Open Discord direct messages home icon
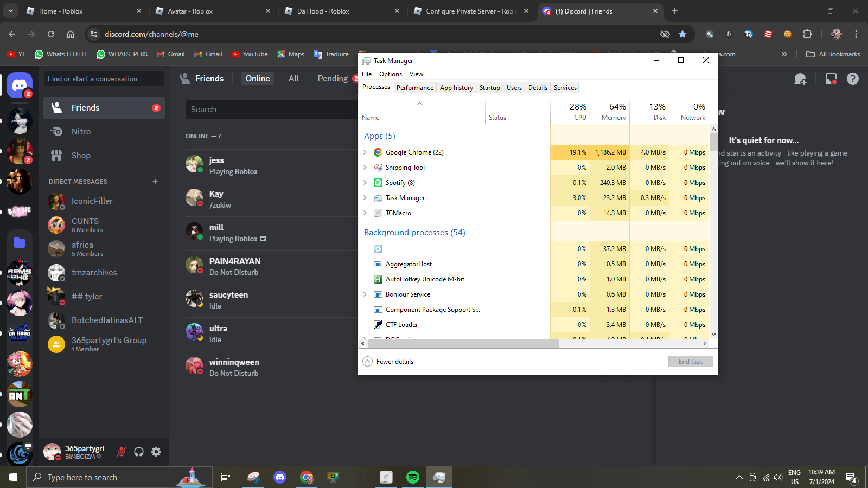The image size is (868, 488). (x=20, y=85)
